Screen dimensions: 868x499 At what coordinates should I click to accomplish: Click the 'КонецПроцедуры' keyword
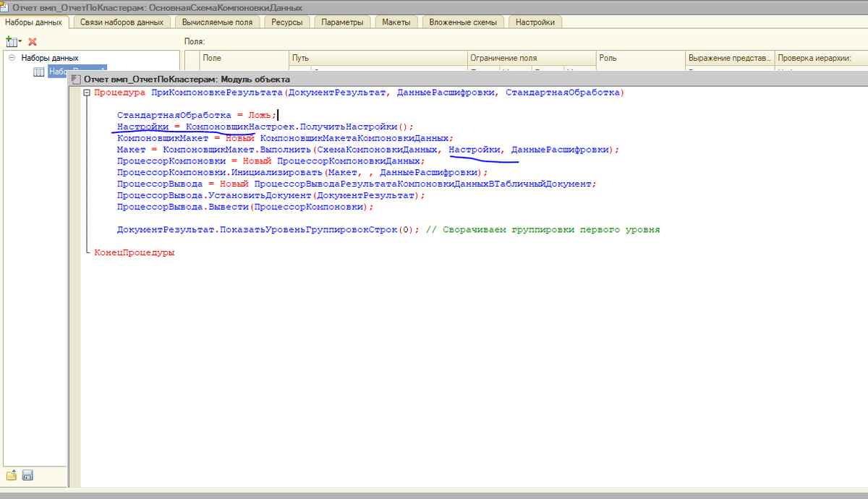click(x=135, y=254)
